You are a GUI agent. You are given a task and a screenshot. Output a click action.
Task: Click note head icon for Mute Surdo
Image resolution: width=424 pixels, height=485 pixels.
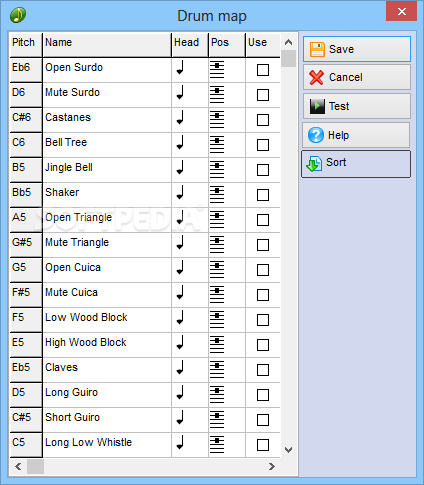[180, 93]
